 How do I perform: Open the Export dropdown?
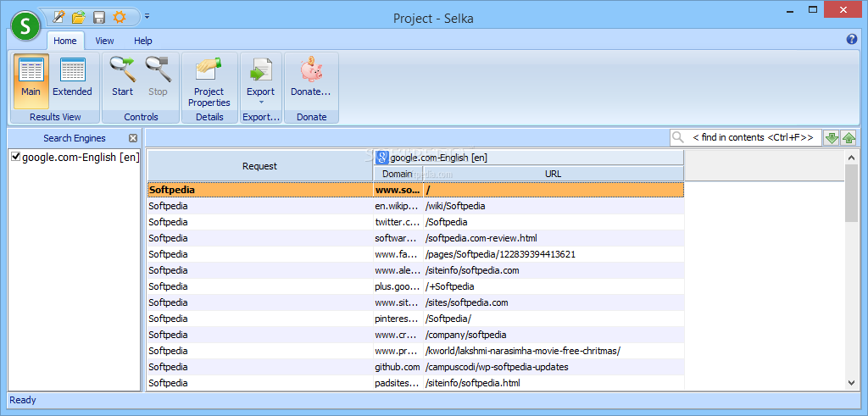point(261,80)
